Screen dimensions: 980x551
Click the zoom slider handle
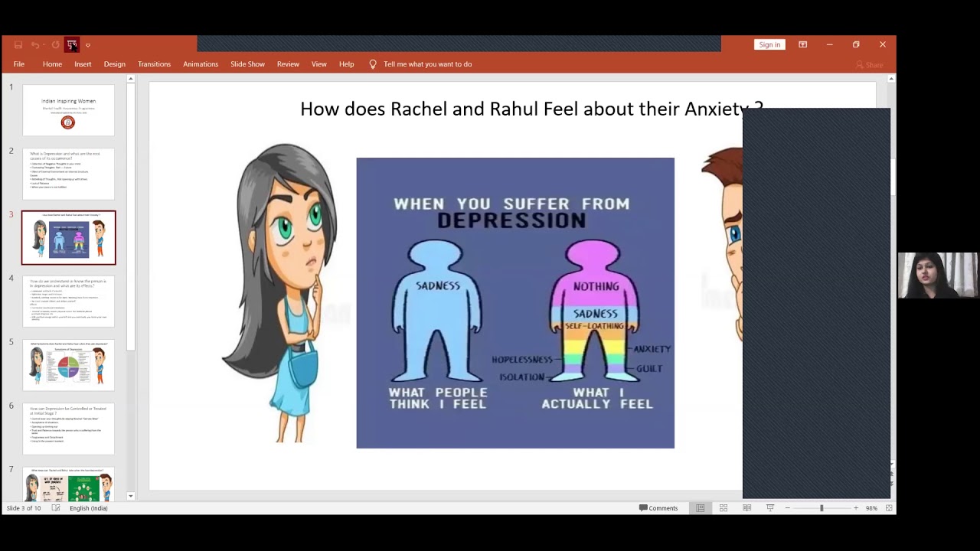coord(822,508)
